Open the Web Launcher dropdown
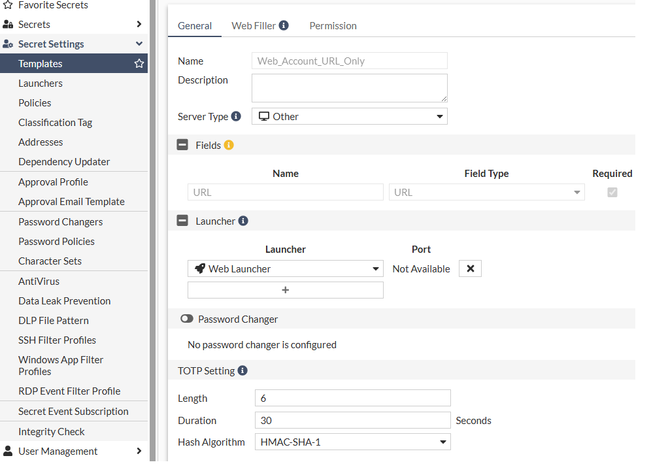Screen dimensions: 651x467 285,269
